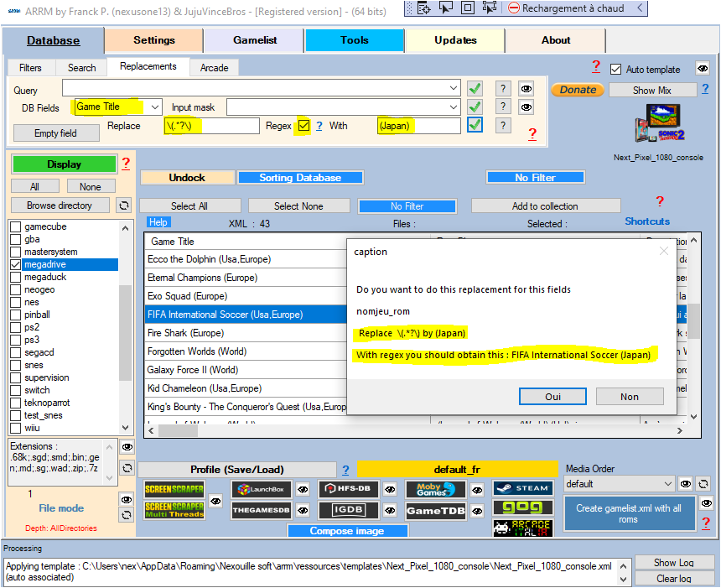Click the Moby Games scraper logo
This screenshot has width=721, height=588.
[x=435, y=489]
